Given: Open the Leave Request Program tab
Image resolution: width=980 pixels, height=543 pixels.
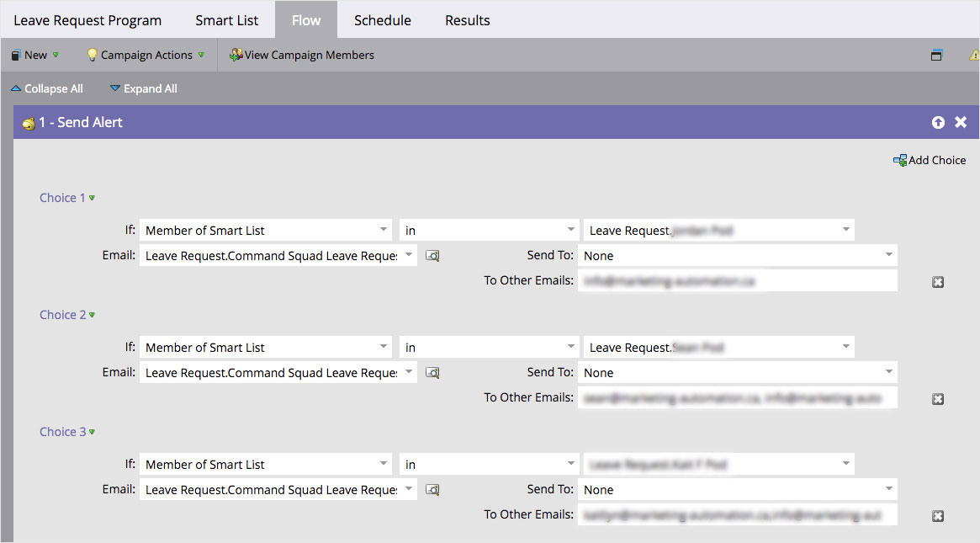Looking at the screenshot, I should 87,20.
